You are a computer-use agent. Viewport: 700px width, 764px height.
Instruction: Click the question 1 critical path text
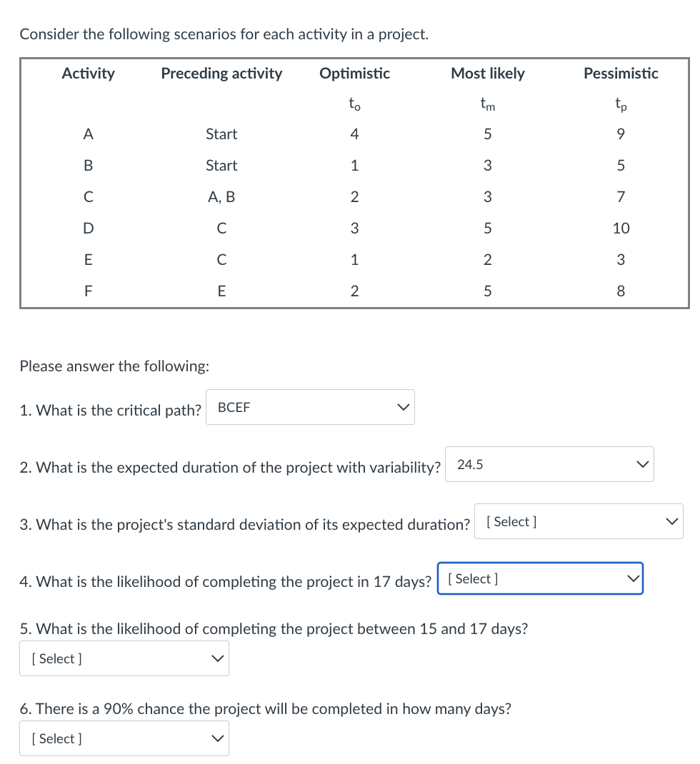(x=109, y=410)
